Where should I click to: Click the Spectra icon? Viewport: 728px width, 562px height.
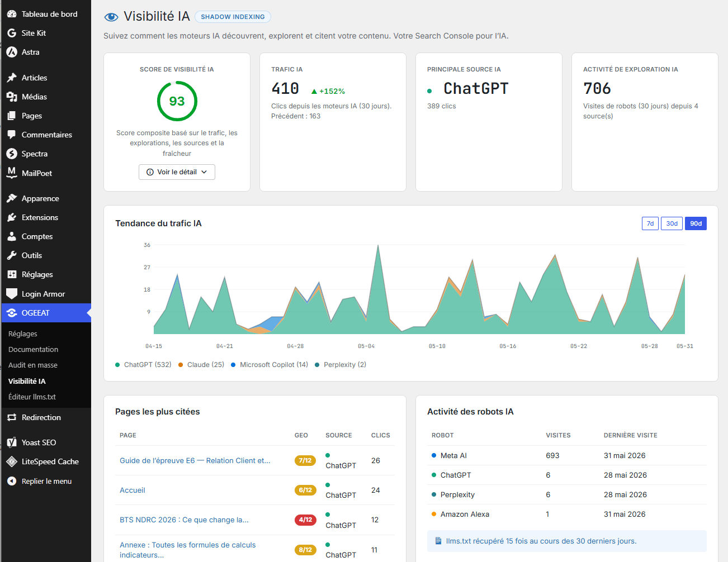click(12, 154)
